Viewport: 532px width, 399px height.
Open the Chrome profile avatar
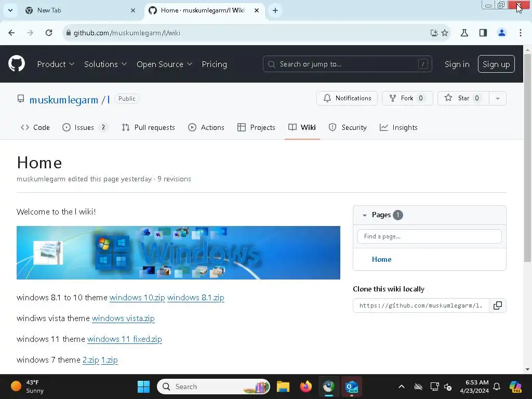pyautogui.click(x=502, y=33)
